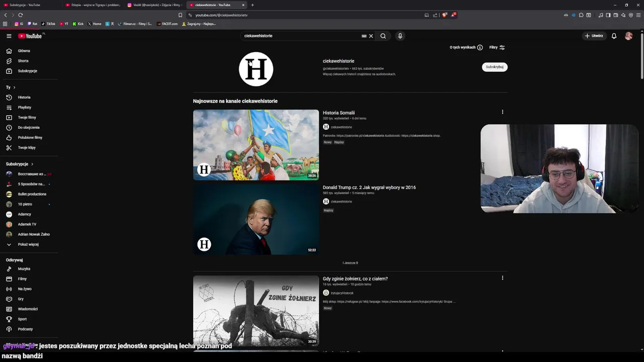Open the Wiadomości news category
The width and height of the screenshot is (644, 362).
29,309
